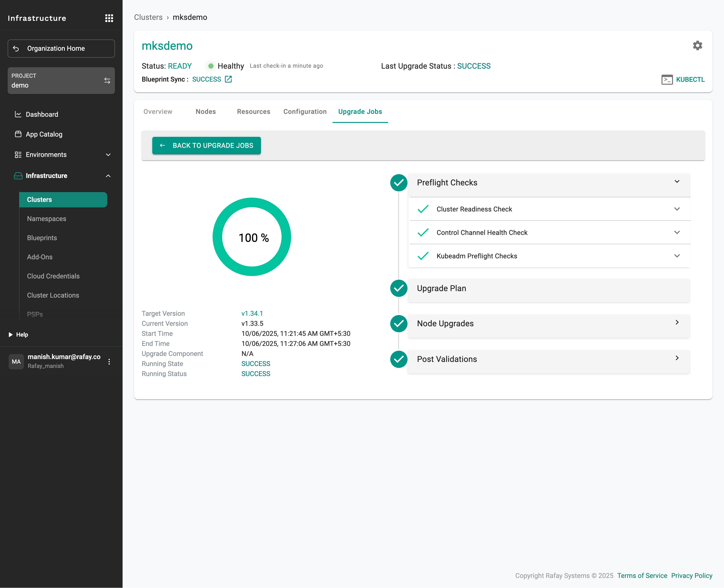Expand the Environments menu chevron

(108, 155)
